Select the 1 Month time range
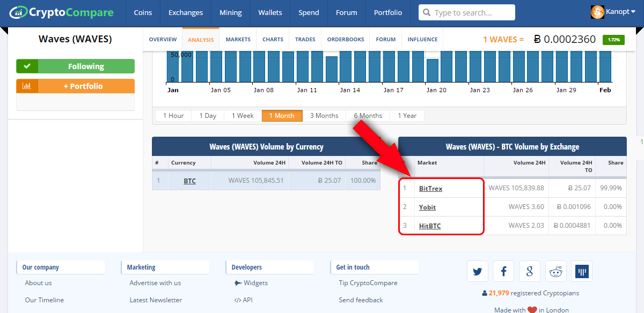 [x=282, y=116]
